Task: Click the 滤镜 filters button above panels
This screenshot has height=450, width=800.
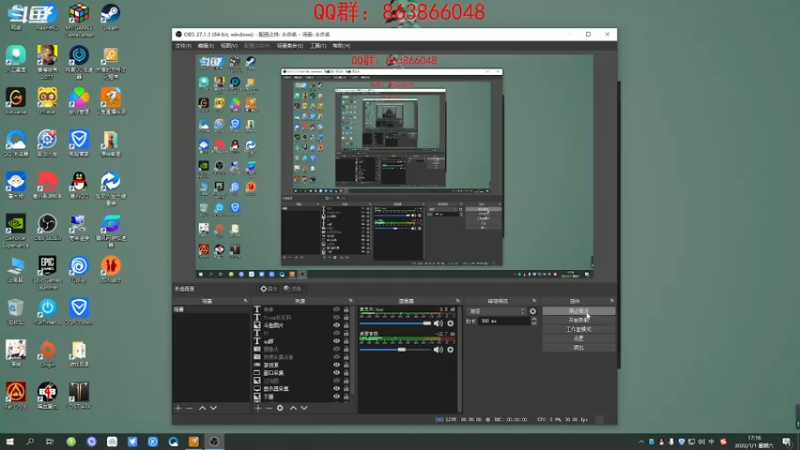Action: (x=292, y=289)
